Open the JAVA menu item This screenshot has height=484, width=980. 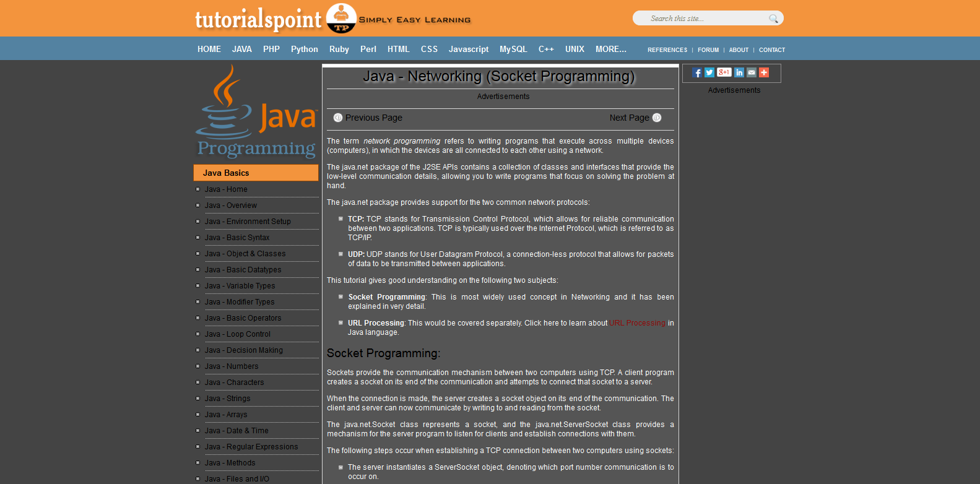click(x=242, y=49)
